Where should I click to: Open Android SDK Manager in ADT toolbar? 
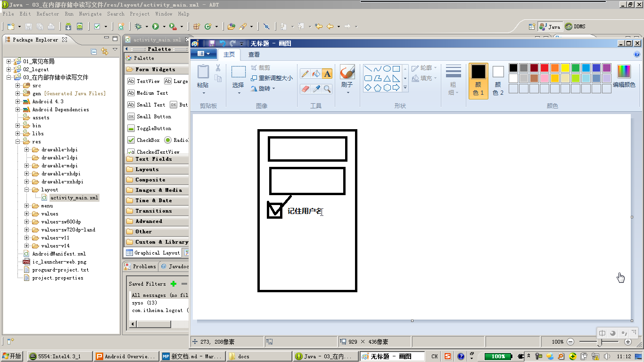(x=69, y=26)
